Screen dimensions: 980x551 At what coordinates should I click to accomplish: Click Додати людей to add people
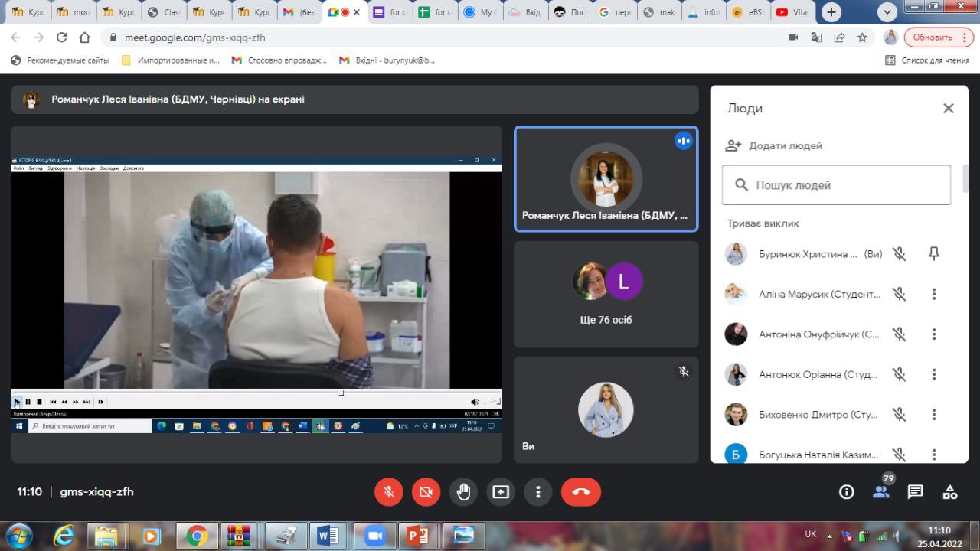775,145
